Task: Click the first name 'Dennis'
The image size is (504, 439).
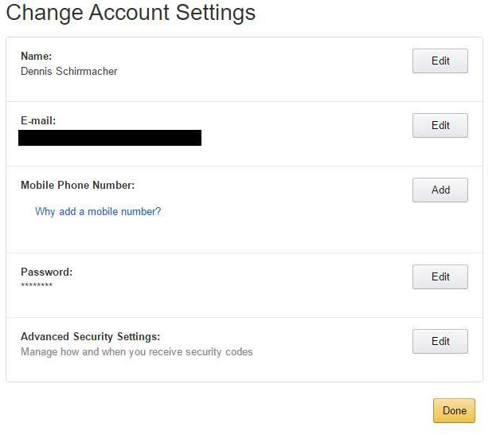Action: pos(37,71)
